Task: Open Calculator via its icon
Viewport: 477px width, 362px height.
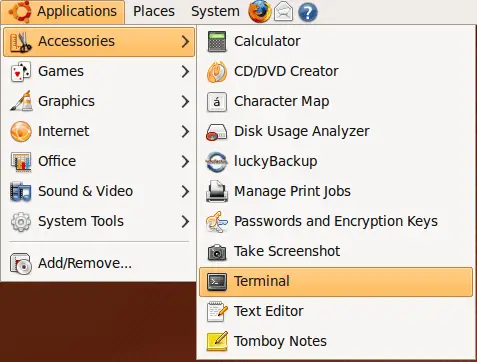Action: 217,41
